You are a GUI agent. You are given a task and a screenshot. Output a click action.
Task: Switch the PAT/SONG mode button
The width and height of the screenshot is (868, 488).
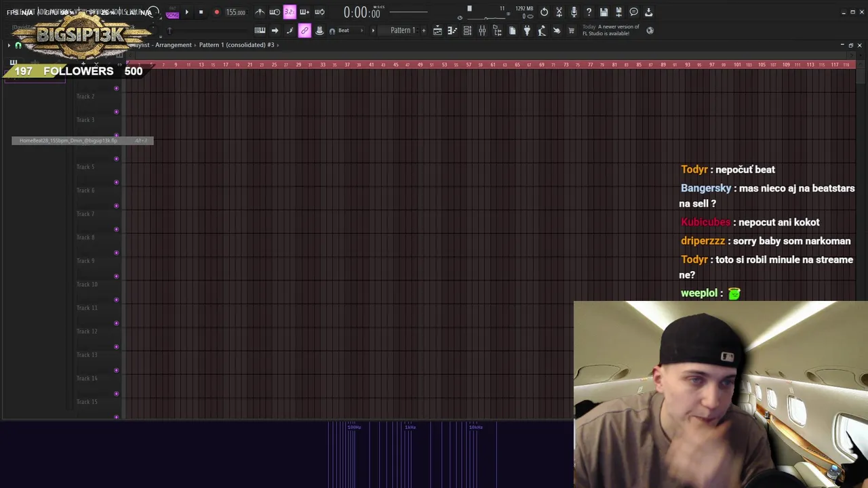click(x=172, y=13)
